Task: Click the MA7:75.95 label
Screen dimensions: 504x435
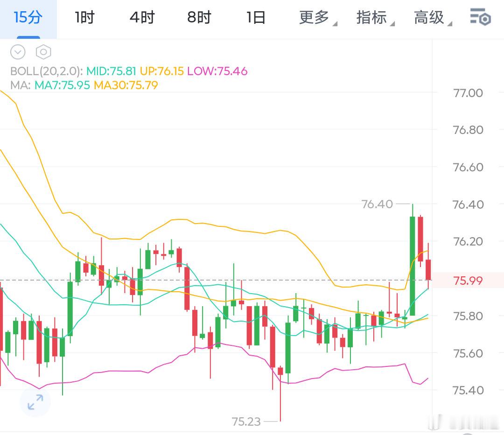Action: (x=62, y=85)
